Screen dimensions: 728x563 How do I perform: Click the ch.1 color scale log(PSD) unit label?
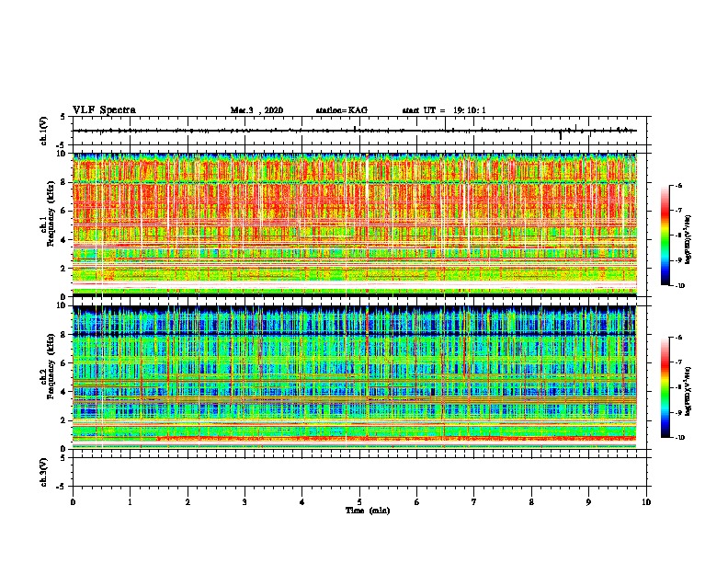tap(688, 240)
